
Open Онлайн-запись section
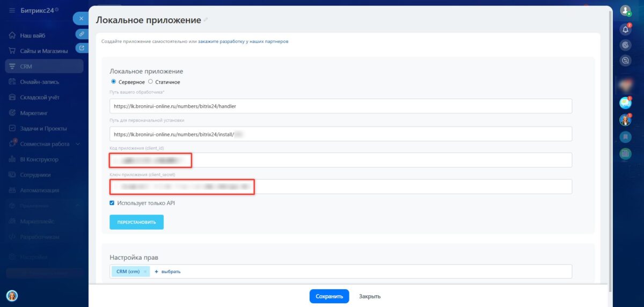40,82
